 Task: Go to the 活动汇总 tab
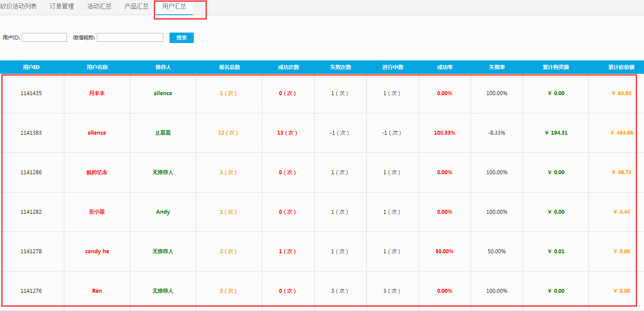pos(99,7)
